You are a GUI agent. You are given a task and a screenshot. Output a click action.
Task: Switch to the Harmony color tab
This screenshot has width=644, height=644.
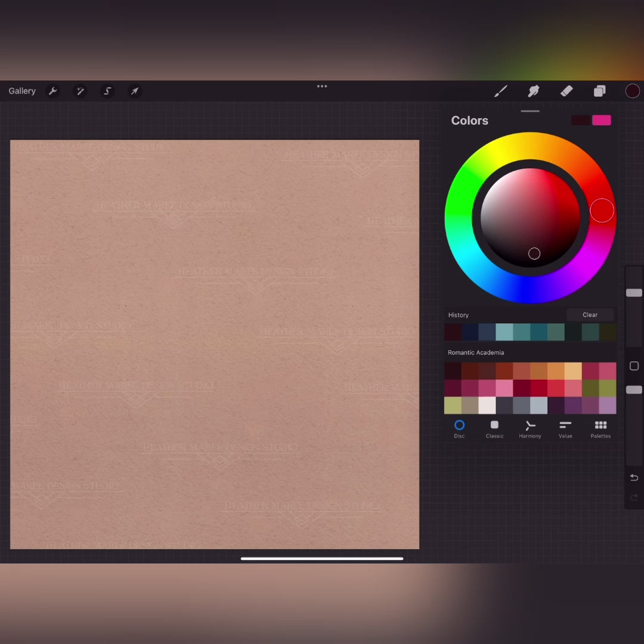tap(530, 429)
